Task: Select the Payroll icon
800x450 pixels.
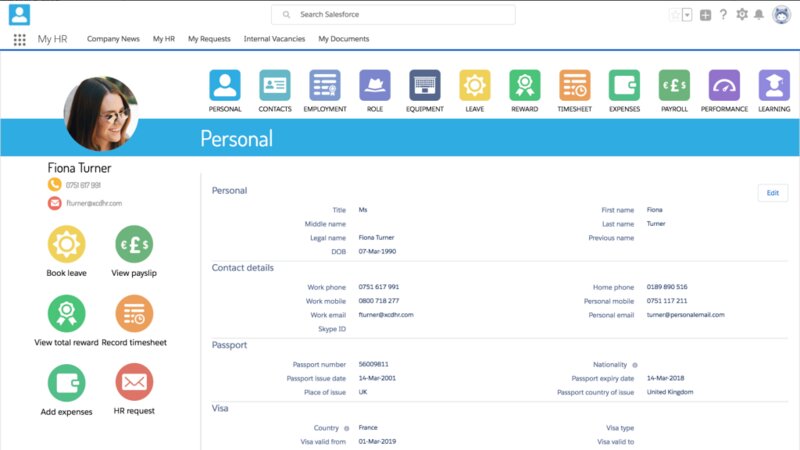Action: tap(674, 85)
